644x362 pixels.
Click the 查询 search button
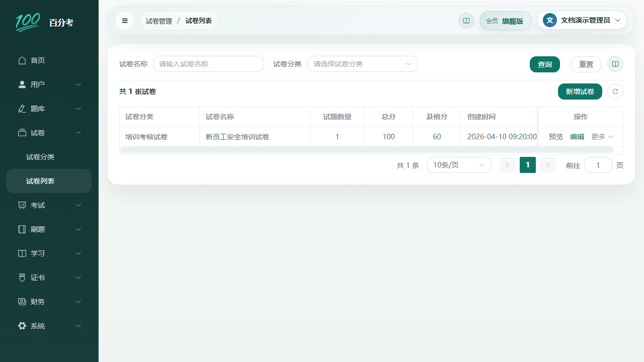click(x=545, y=64)
